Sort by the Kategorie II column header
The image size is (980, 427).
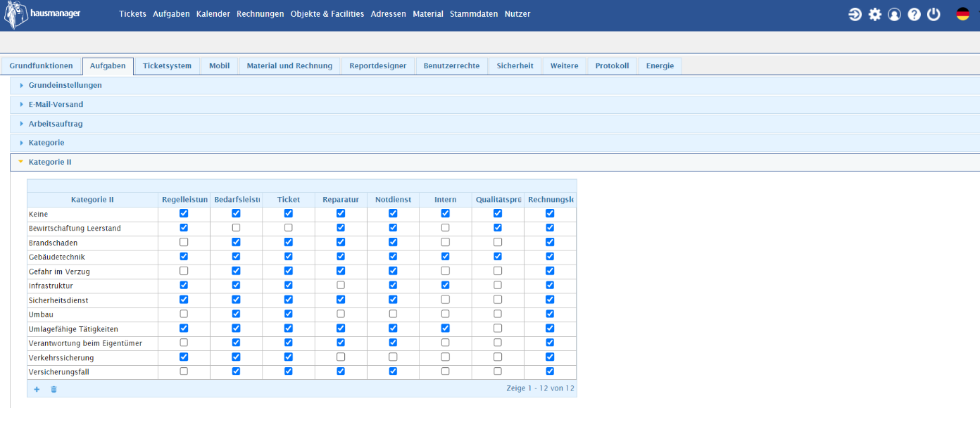(92, 200)
